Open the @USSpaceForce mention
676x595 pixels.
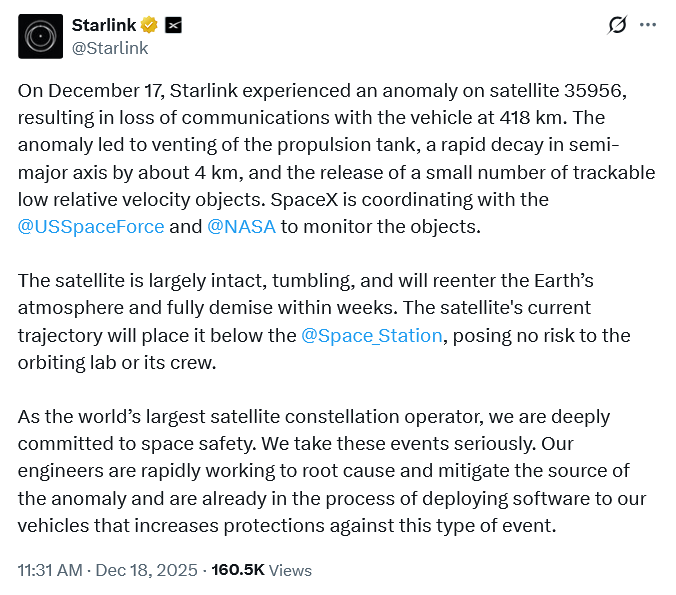(x=91, y=226)
